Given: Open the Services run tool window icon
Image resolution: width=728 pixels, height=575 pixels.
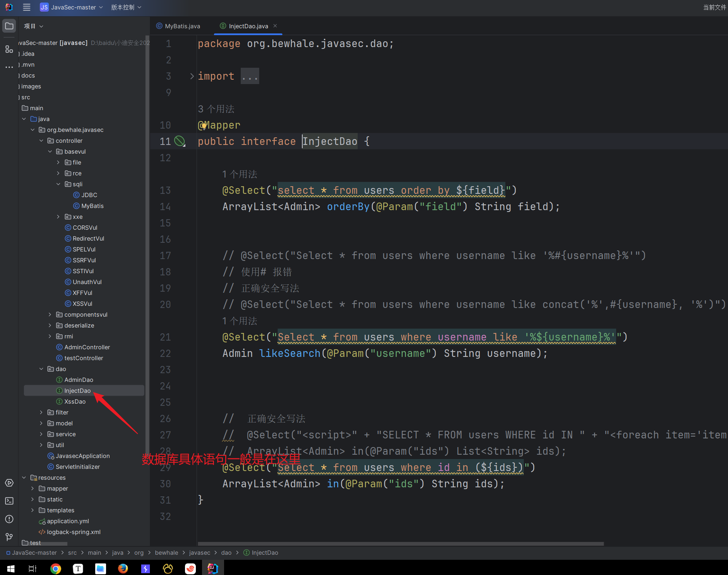Looking at the screenshot, I should tap(9, 483).
